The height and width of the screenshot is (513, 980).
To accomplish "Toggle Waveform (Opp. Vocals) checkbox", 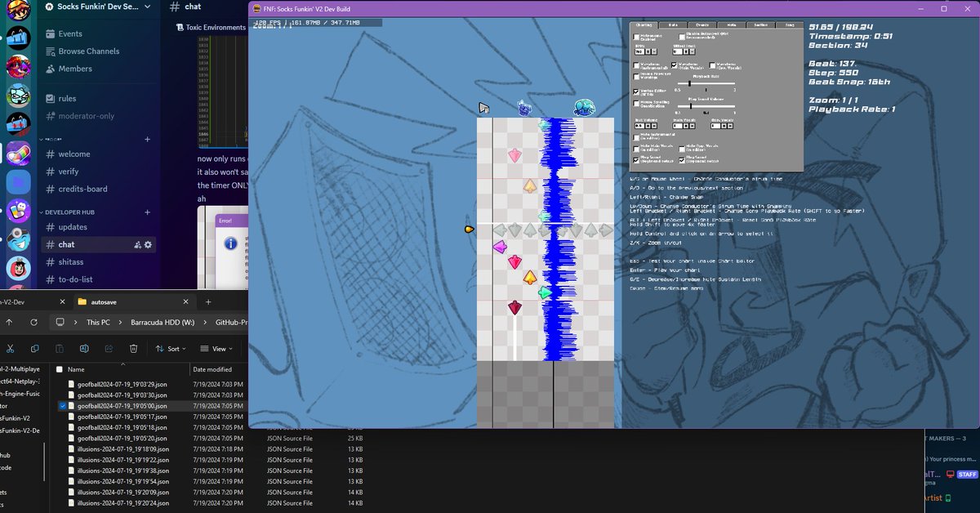I will pos(712,65).
